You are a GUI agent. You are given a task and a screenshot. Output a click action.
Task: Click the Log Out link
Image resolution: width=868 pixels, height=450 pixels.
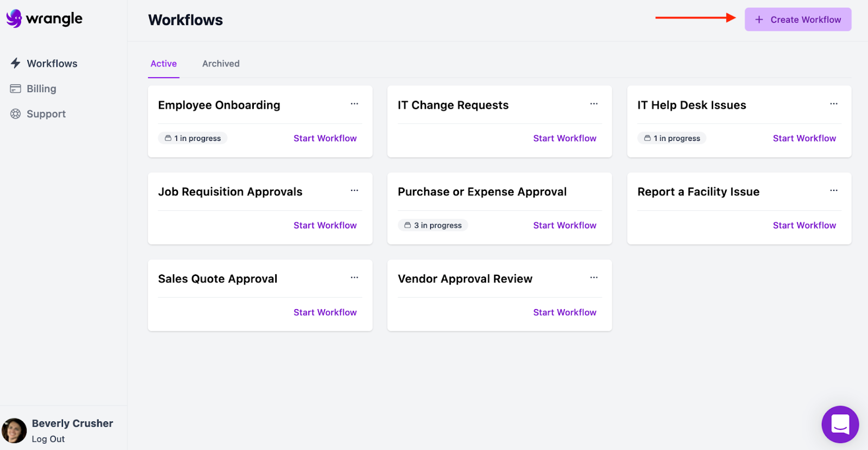click(x=48, y=439)
